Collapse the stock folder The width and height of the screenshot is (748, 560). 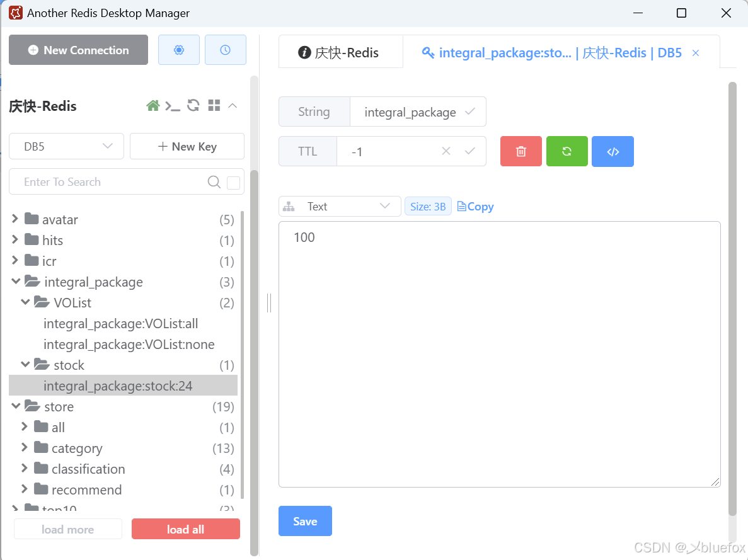click(x=25, y=365)
